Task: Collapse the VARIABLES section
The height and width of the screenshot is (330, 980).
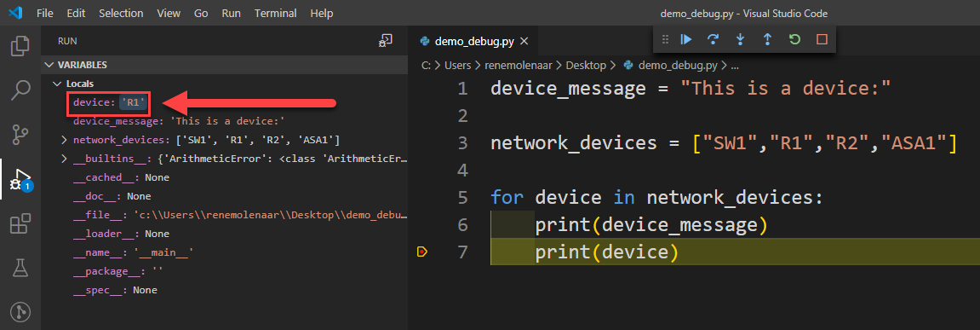Action: click(49, 65)
